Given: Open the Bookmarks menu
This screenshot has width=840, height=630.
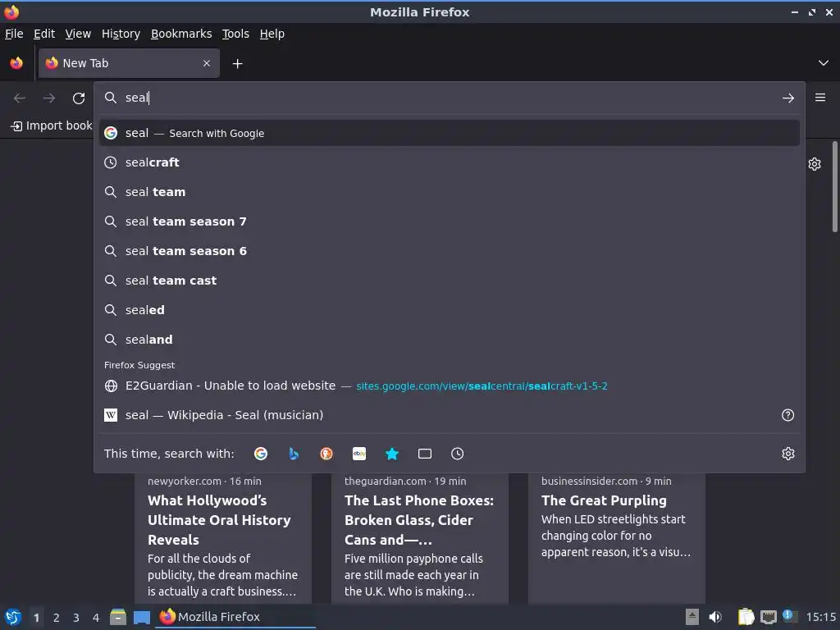Looking at the screenshot, I should point(181,34).
